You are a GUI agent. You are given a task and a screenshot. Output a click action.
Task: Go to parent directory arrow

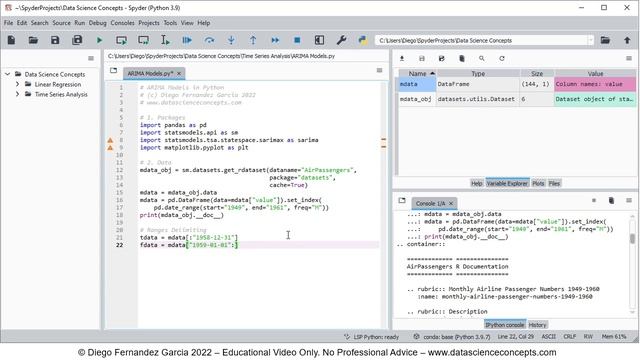pos(627,40)
